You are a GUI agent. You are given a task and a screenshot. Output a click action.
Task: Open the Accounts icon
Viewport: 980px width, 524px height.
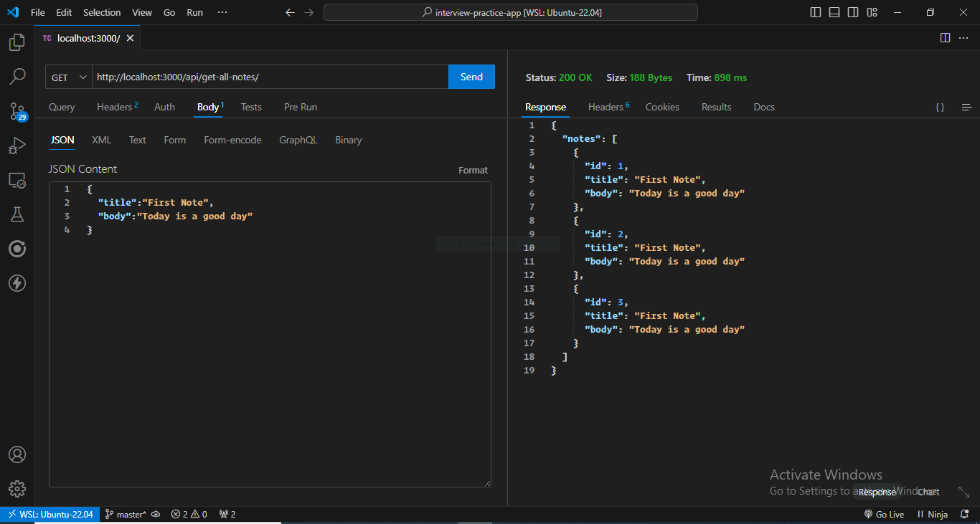(x=17, y=454)
